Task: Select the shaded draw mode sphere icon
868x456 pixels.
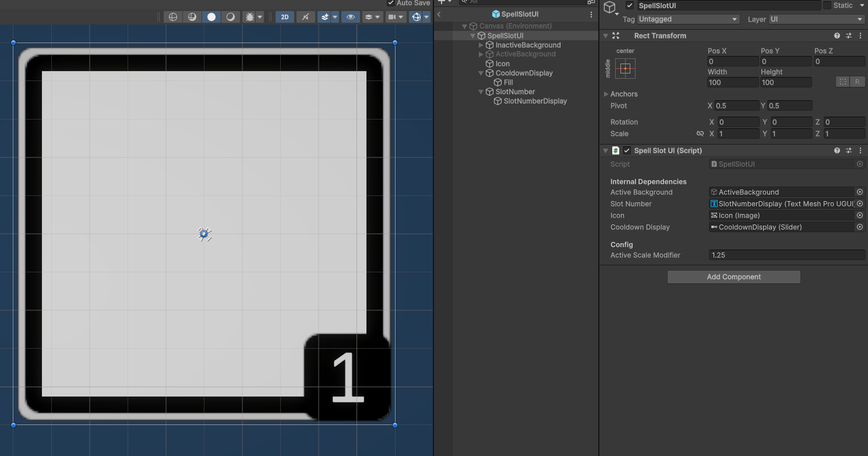Action: pyautogui.click(x=211, y=16)
